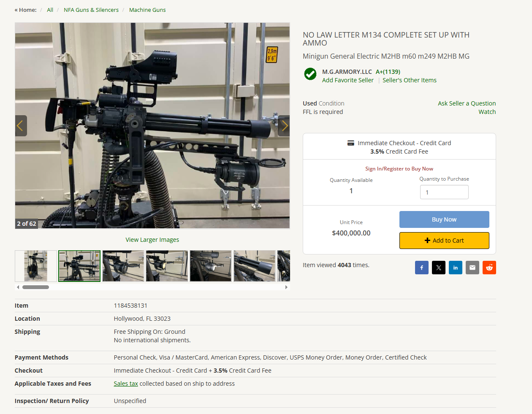The image size is (532, 414).
Task: Focus the Quantity to Purchase field
Action: pyautogui.click(x=444, y=192)
